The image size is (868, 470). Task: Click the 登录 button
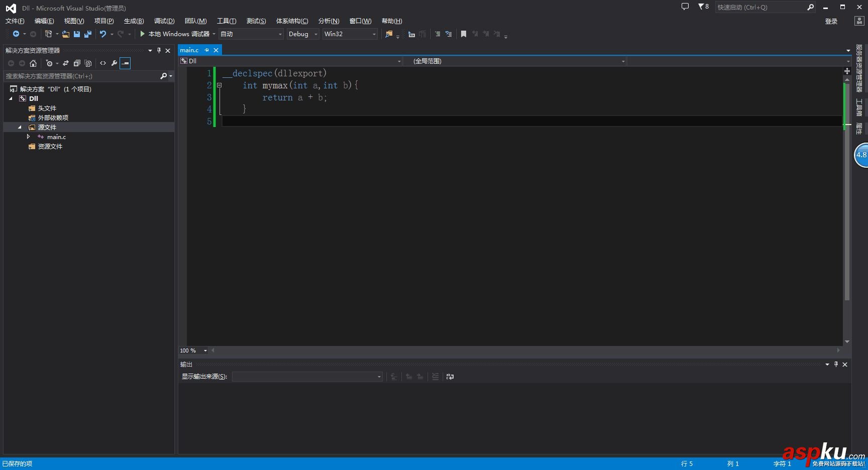tap(831, 21)
